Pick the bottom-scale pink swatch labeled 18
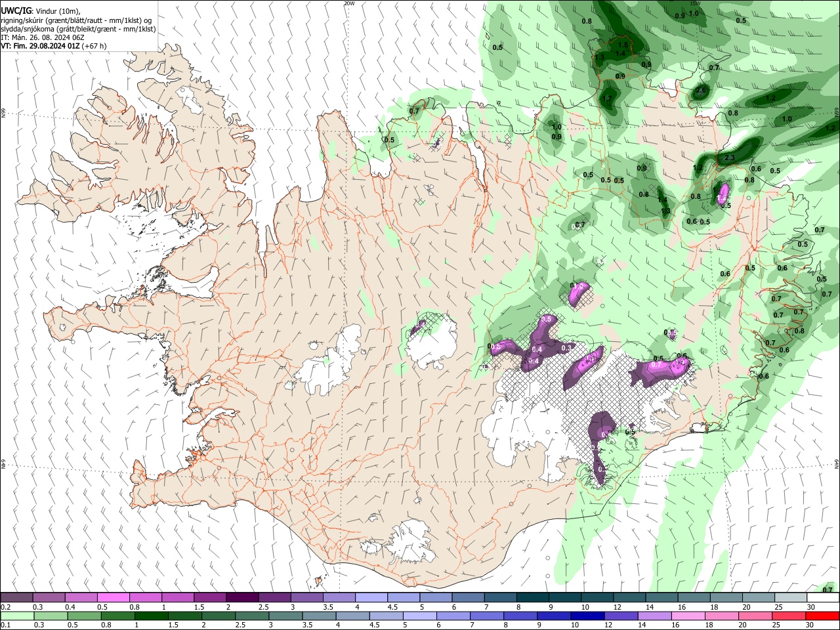The width and height of the screenshot is (840, 630). (x=721, y=616)
